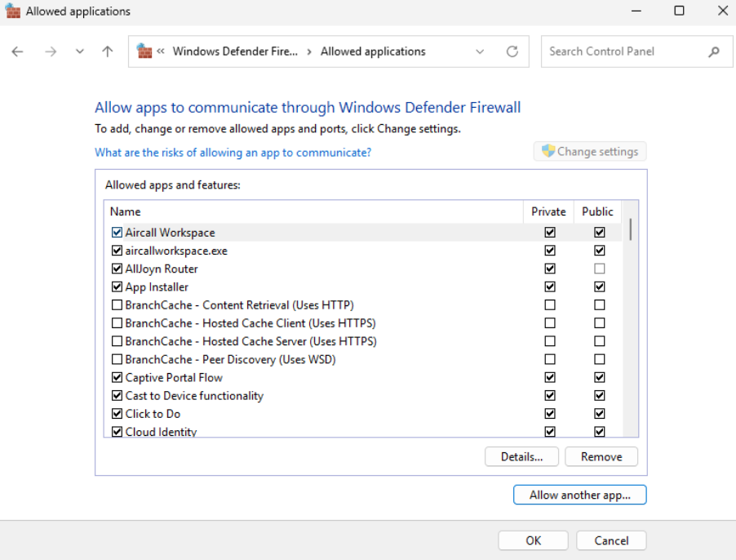The height and width of the screenshot is (560, 736).
Task: Click the firewall icon in address bar
Action: pyautogui.click(x=144, y=51)
